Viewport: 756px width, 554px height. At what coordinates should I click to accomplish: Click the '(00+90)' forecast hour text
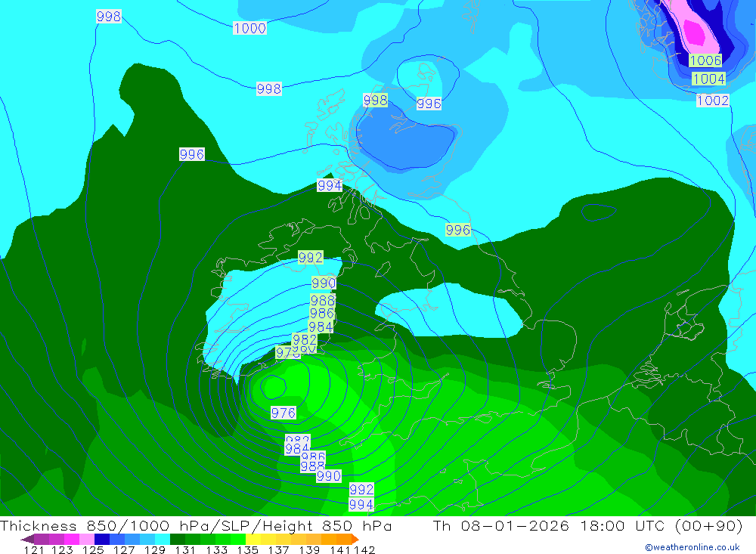(x=708, y=525)
